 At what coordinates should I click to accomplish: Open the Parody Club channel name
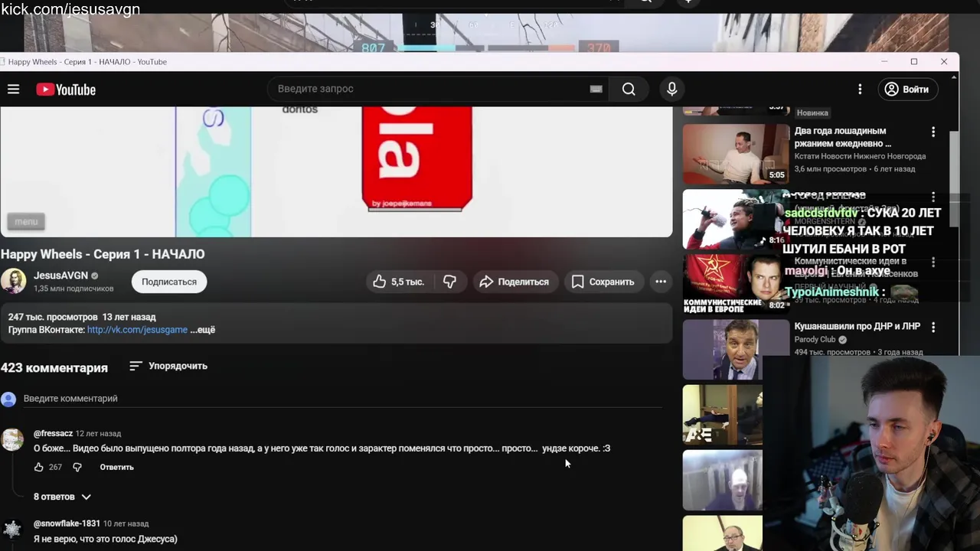(815, 340)
